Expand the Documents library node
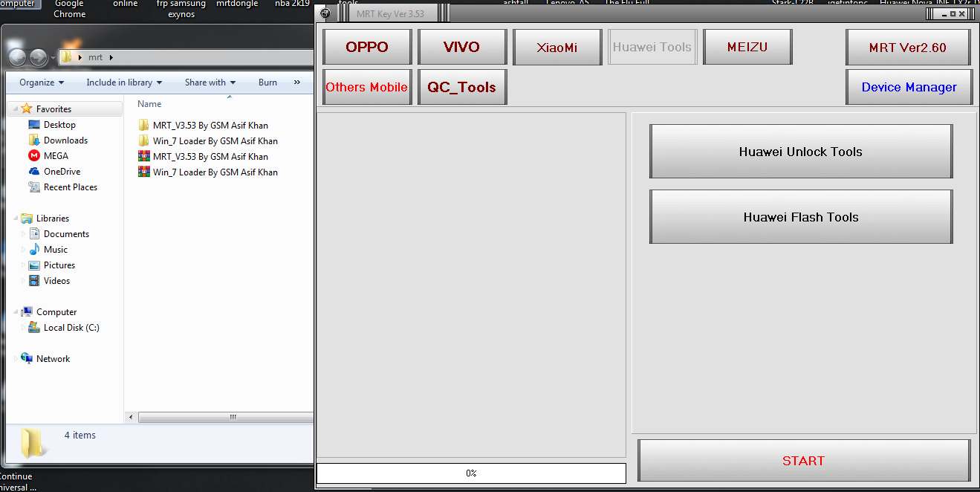Image resolution: width=980 pixels, height=492 pixels. tap(23, 234)
